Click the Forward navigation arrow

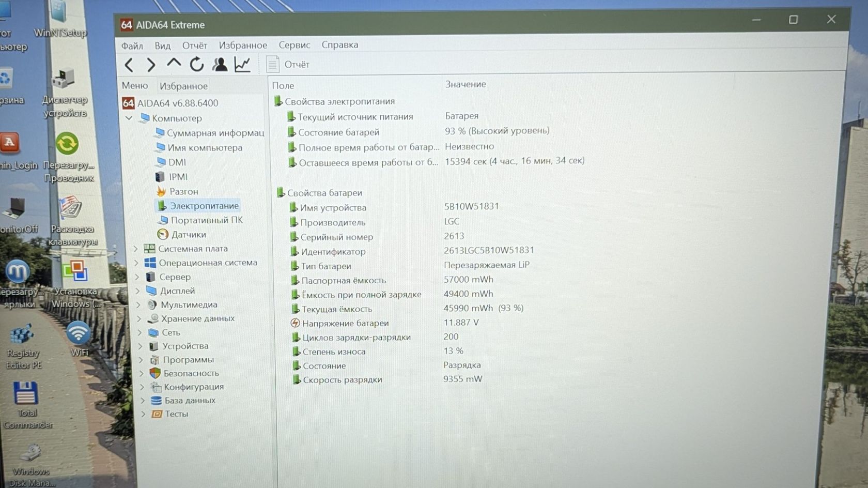(x=151, y=65)
